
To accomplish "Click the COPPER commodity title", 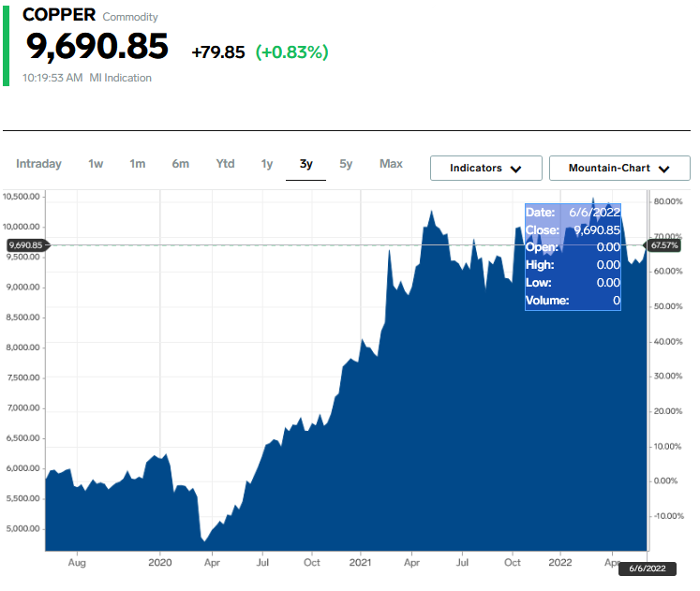I will click(x=58, y=15).
